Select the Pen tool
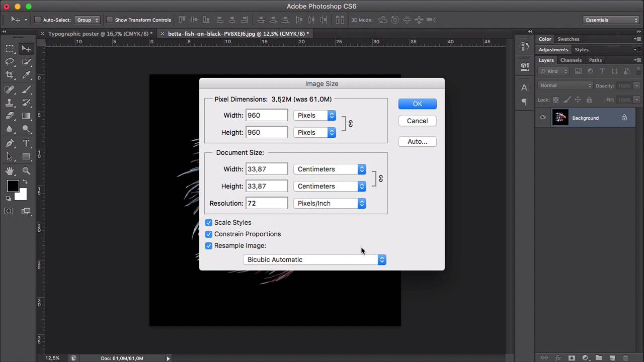 (10, 143)
